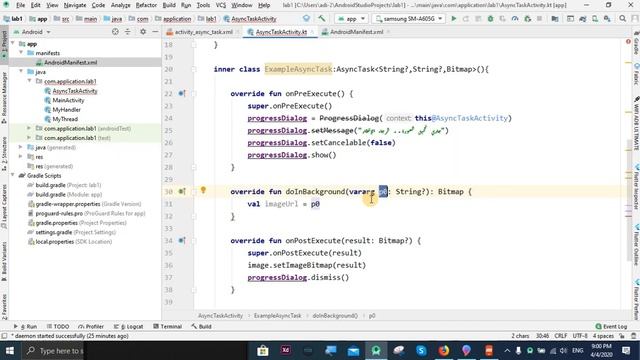Screen dimensions: 640x360
Task: Open MyThread in project tree
Action: coord(65,119)
